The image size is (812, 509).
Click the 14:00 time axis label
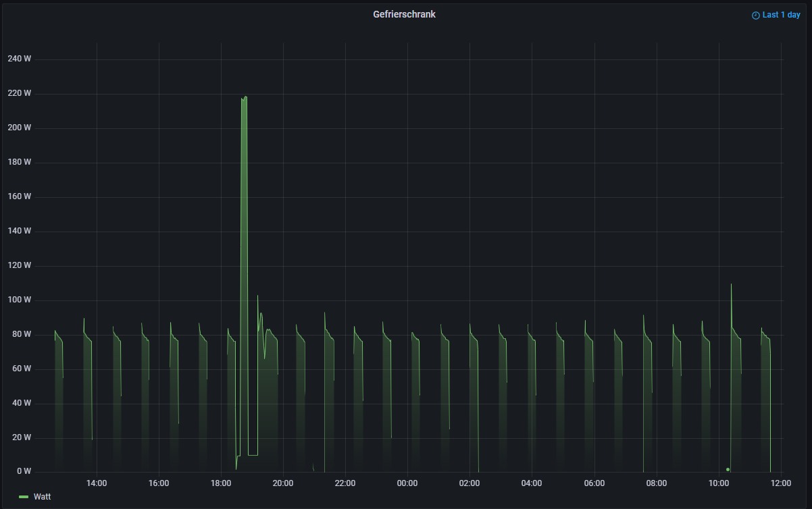pyautogui.click(x=97, y=483)
